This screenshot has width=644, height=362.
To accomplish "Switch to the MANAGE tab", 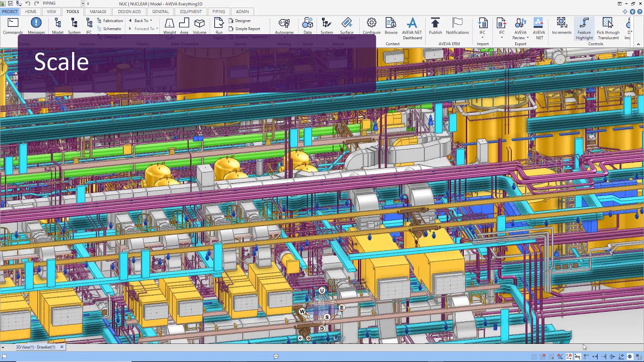I will (x=98, y=12).
